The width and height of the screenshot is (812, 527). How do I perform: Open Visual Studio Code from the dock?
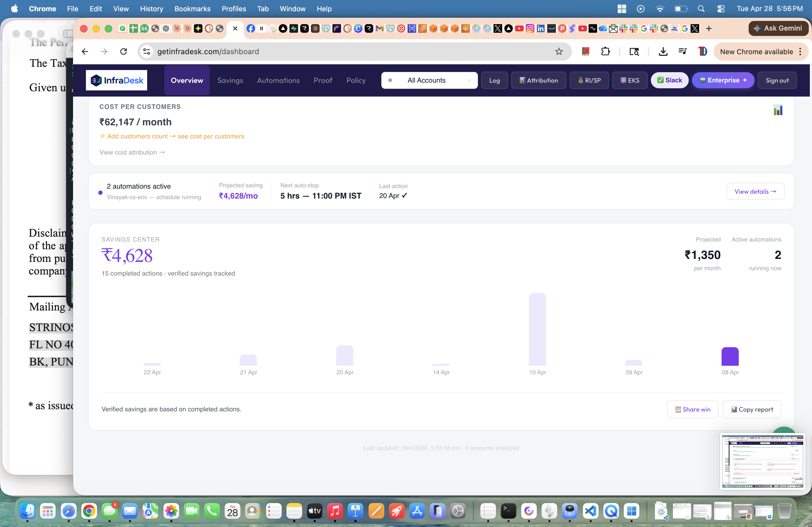click(590, 511)
